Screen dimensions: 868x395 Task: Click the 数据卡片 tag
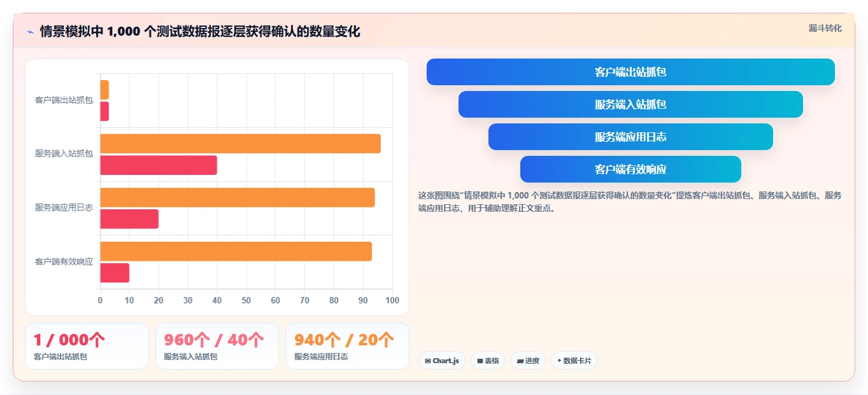click(574, 361)
